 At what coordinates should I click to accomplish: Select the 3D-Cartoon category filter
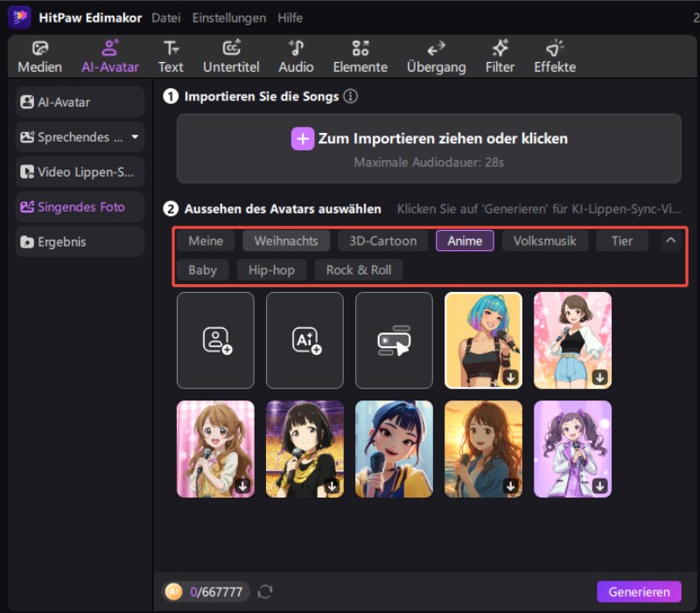[x=383, y=240]
